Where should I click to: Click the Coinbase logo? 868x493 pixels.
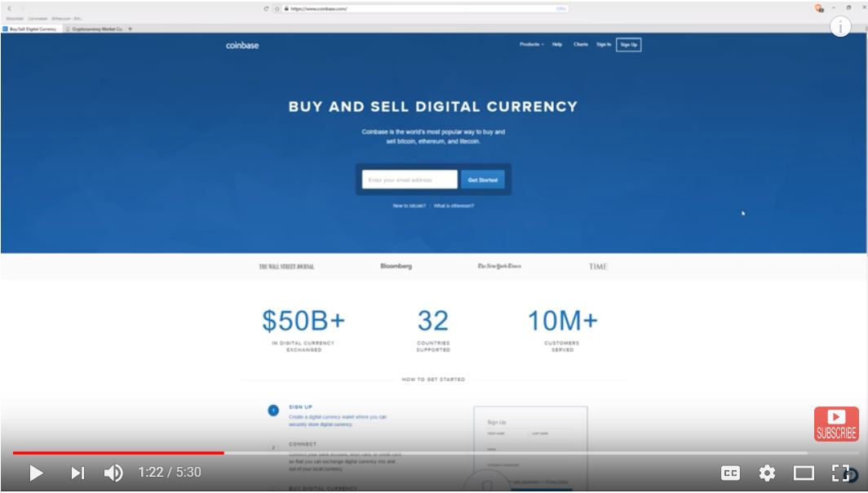242,46
